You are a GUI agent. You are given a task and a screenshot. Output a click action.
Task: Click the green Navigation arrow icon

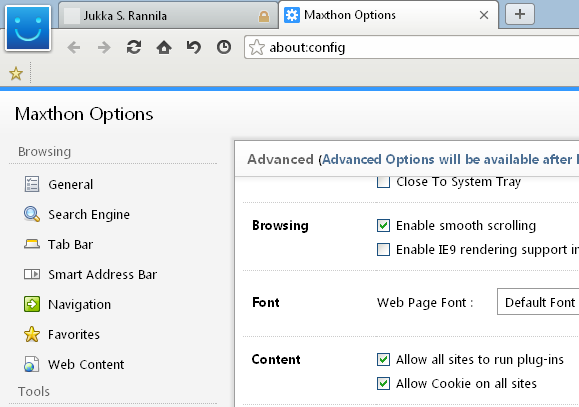click(x=32, y=304)
